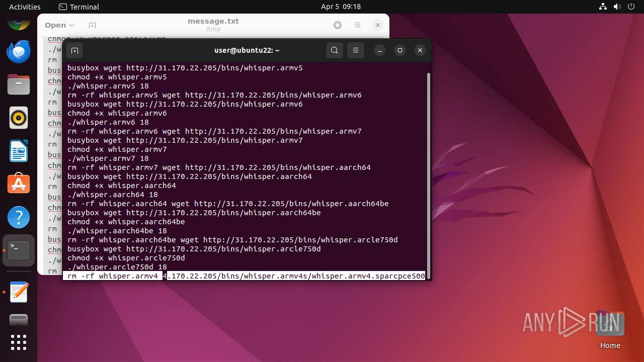Create new document in text editor
The image size is (644, 362).
(x=92, y=25)
